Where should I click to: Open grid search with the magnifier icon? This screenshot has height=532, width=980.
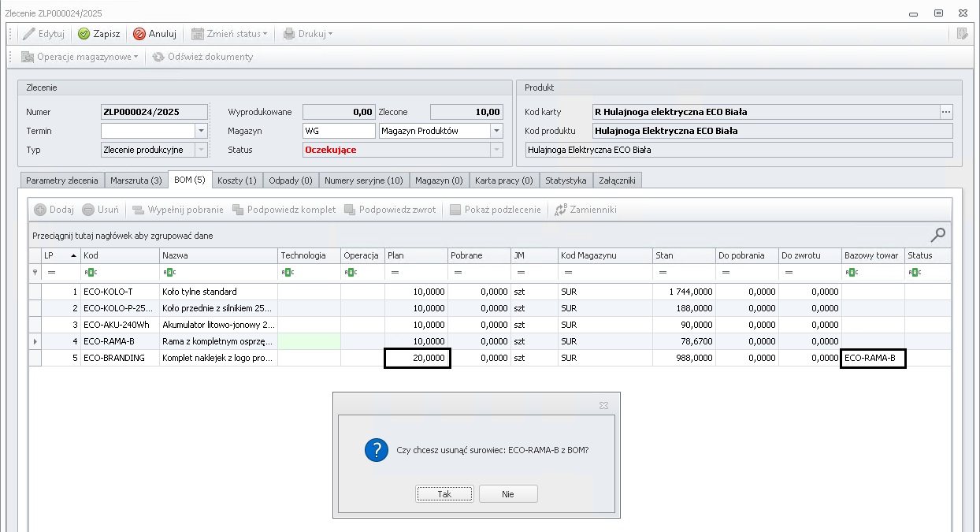(937, 235)
